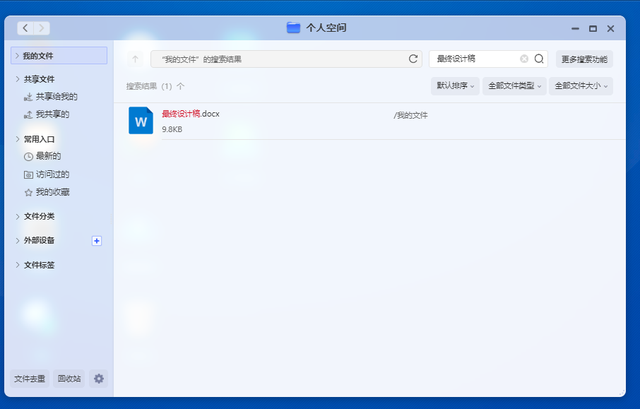This screenshot has height=409, width=640.
Task: Select the file name 最终设计稿.docx
Action: (x=191, y=114)
